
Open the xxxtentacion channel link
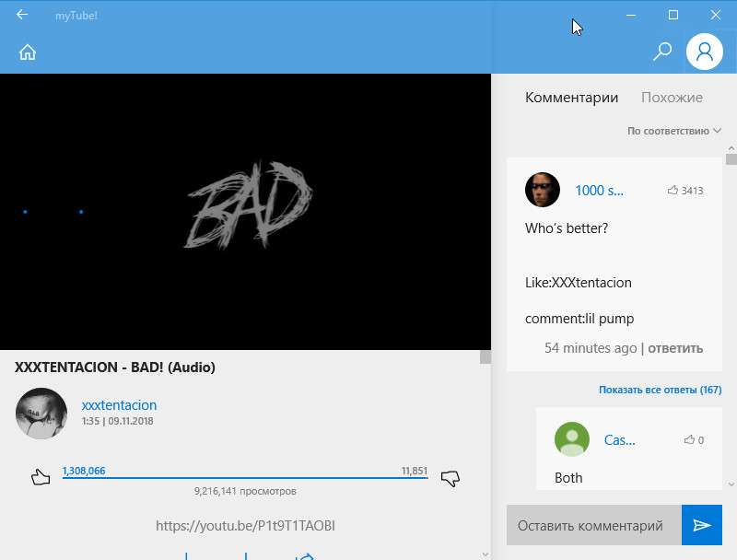point(120,405)
